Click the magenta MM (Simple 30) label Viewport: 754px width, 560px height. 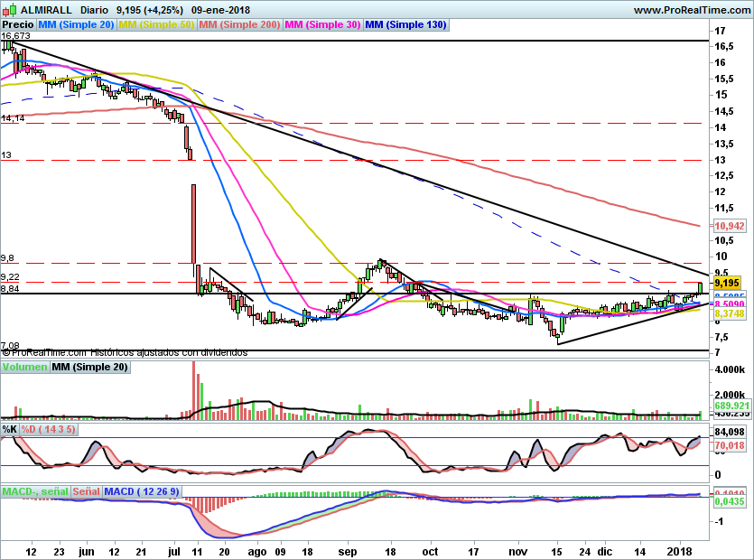pyautogui.click(x=322, y=25)
